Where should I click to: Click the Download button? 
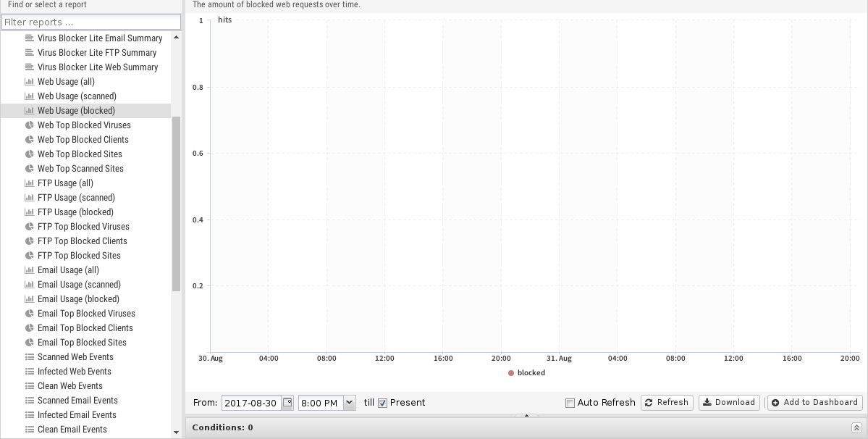point(730,403)
